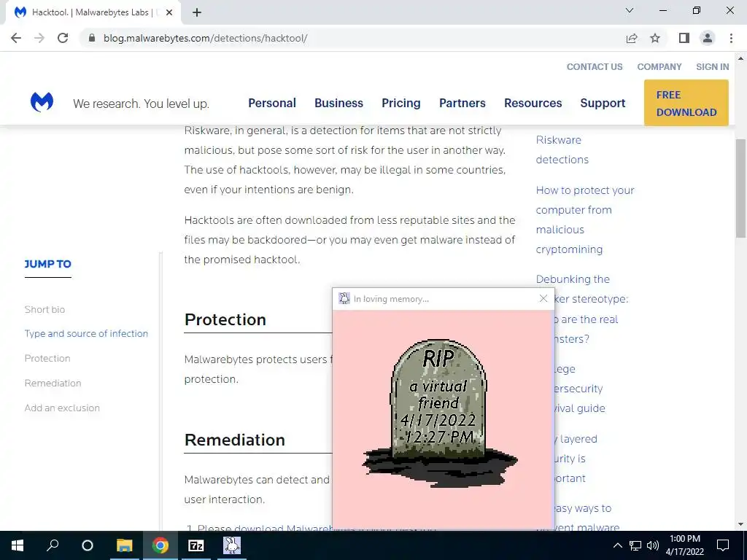Open Windows taskbar search
747x560 pixels.
click(53, 545)
